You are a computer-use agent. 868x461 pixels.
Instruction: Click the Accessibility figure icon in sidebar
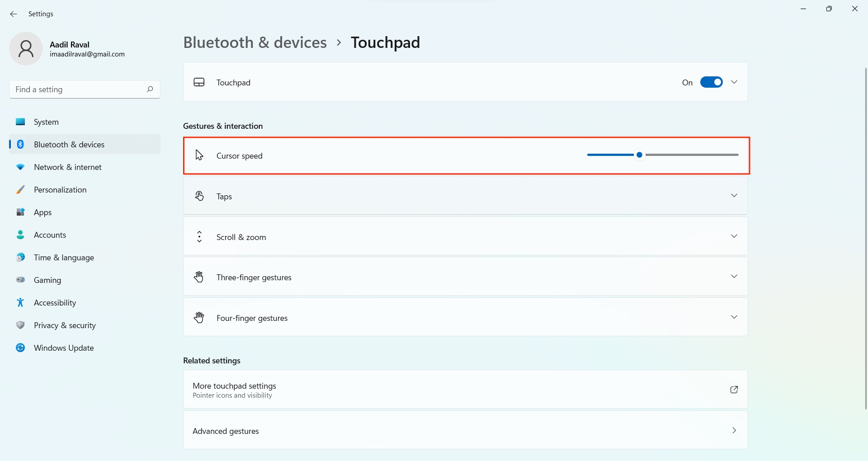pyautogui.click(x=20, y=302)
